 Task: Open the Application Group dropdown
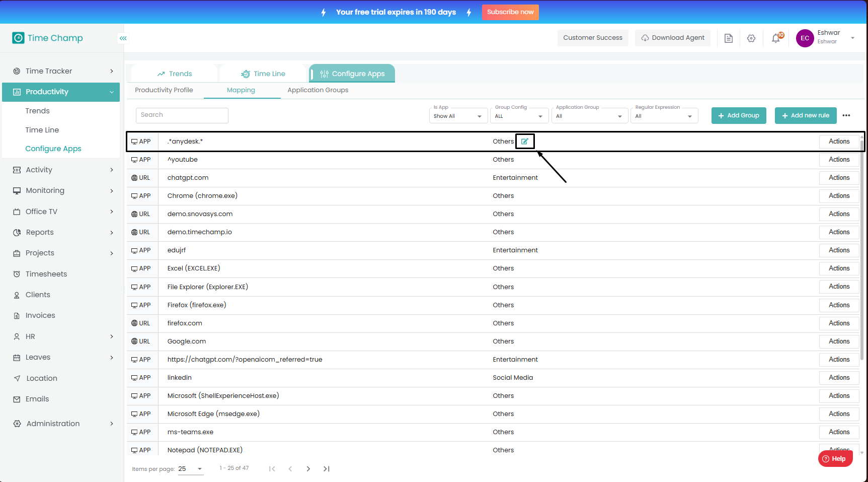(x=590, y=116)
